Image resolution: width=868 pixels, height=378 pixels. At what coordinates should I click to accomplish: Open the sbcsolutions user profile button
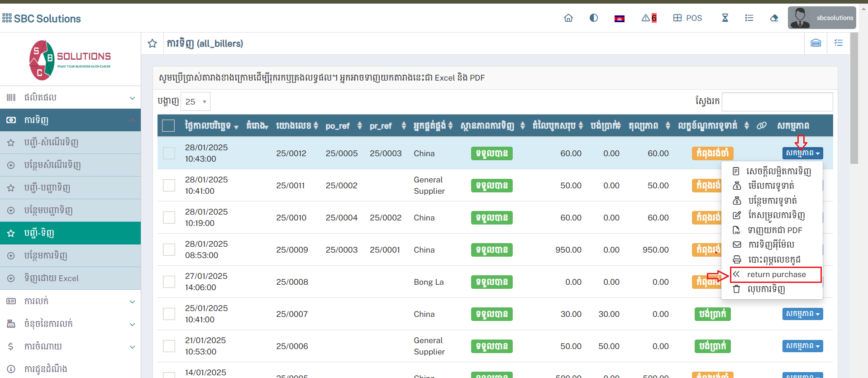(x=822, y=18)
